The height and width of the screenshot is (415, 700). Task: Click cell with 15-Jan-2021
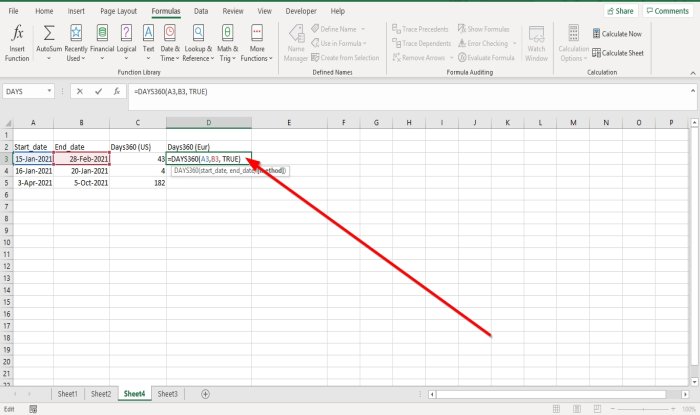click(33, 159)
